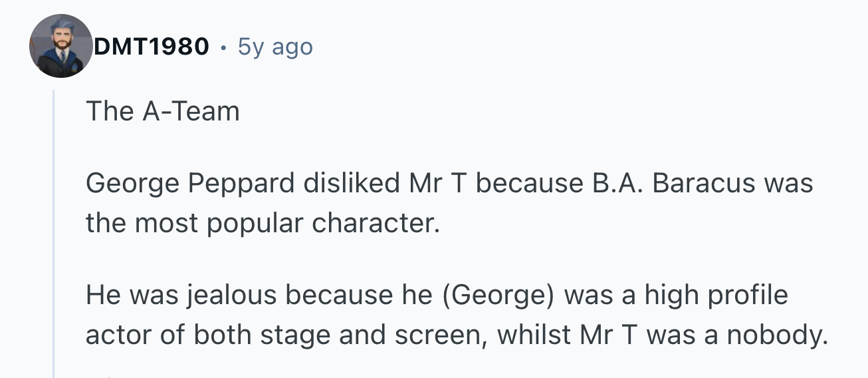Click the DMT1980 username link

click(152, 47)
